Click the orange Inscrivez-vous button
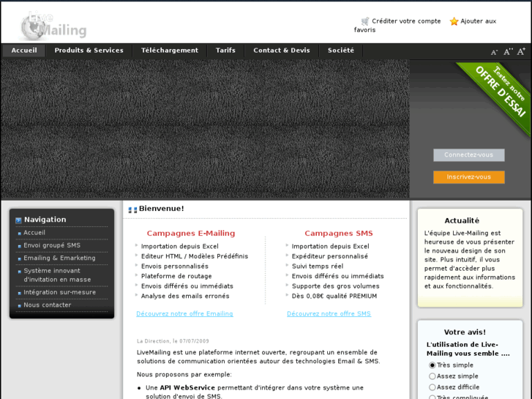The height and width of the screenshot is (399, 532). [468, 177]
